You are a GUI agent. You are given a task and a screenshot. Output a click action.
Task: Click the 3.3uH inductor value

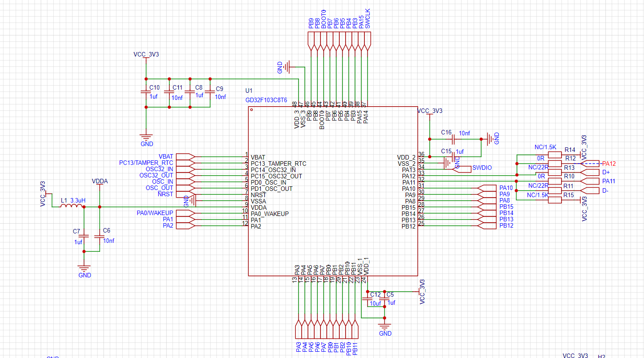point(78,200)
